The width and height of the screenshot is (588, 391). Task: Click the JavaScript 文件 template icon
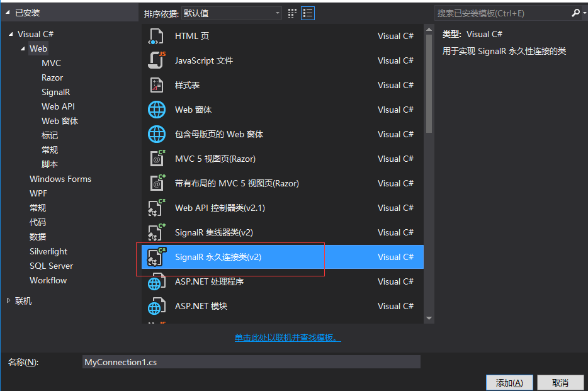click(156, 60)
